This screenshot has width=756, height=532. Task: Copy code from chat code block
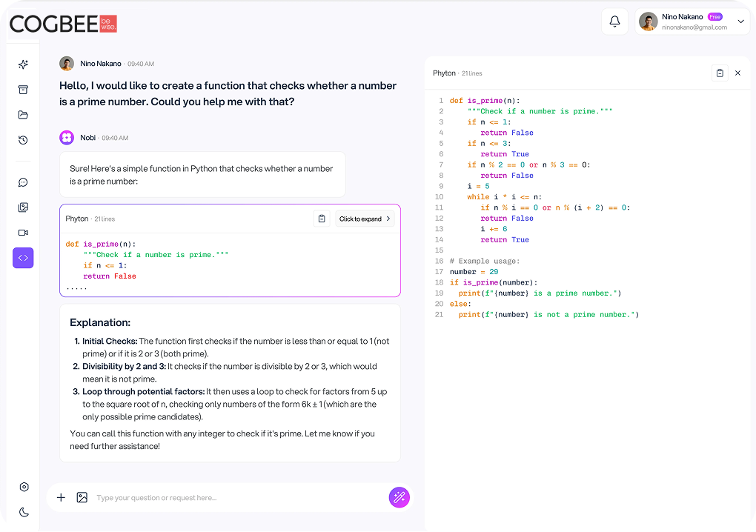pos(322,219)
